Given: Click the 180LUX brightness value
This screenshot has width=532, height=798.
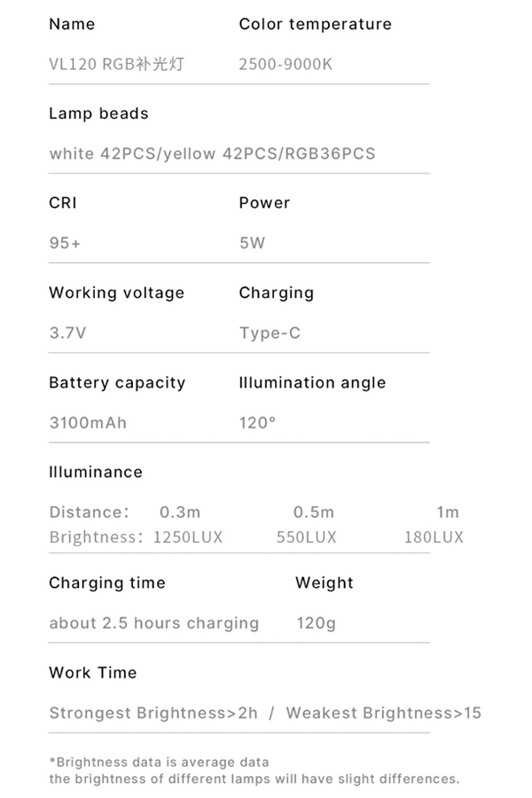Looking at the screenshot, I should pyautogui.click(x=434, y=537).
